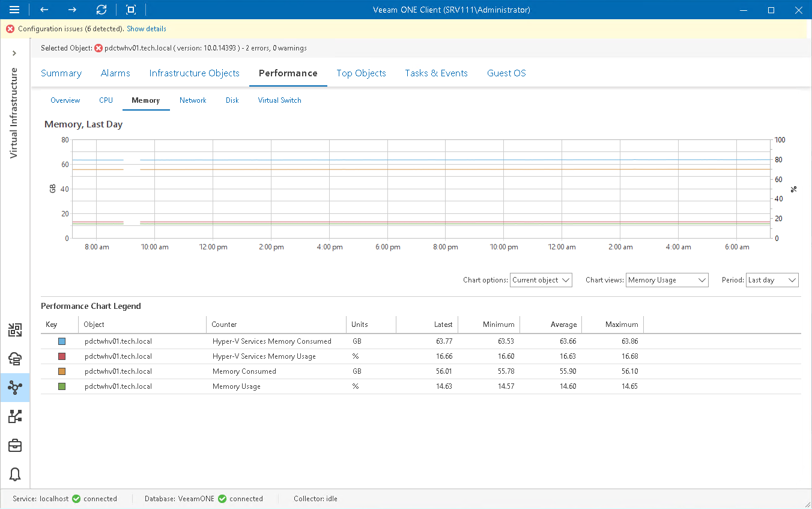Image resolution: width=812 pixels, height=509 pixels.
Task: Open the Chart options dropdown
Action: [x=540, y=279]
